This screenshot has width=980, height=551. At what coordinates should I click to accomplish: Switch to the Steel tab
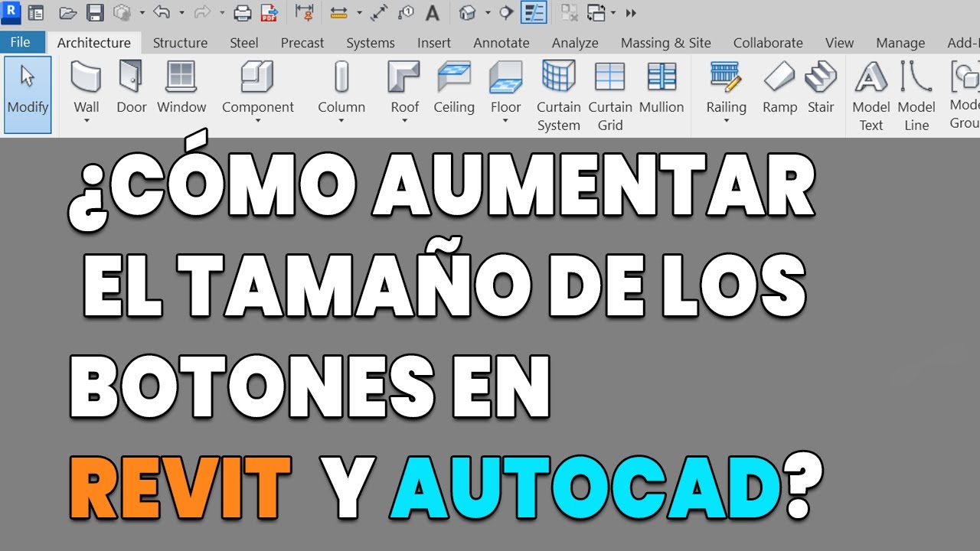point(244,43)
